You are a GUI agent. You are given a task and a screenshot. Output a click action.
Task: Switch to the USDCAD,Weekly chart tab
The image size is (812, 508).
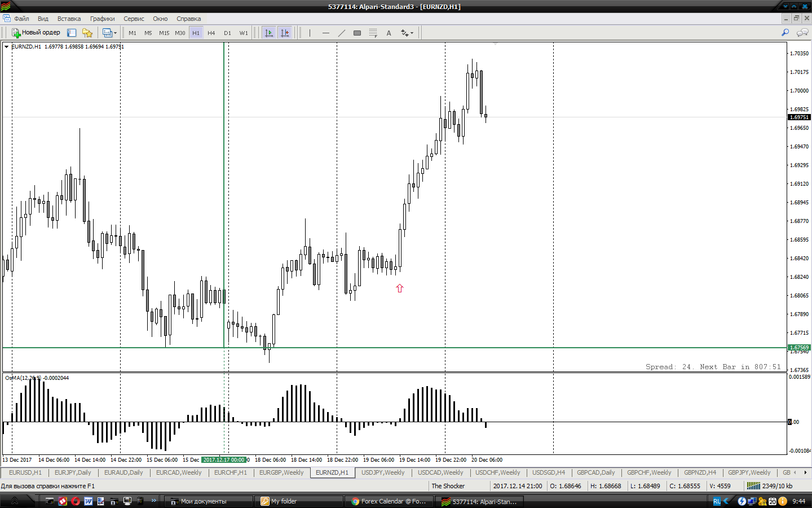pyautogui.click(x=440, y=472)
